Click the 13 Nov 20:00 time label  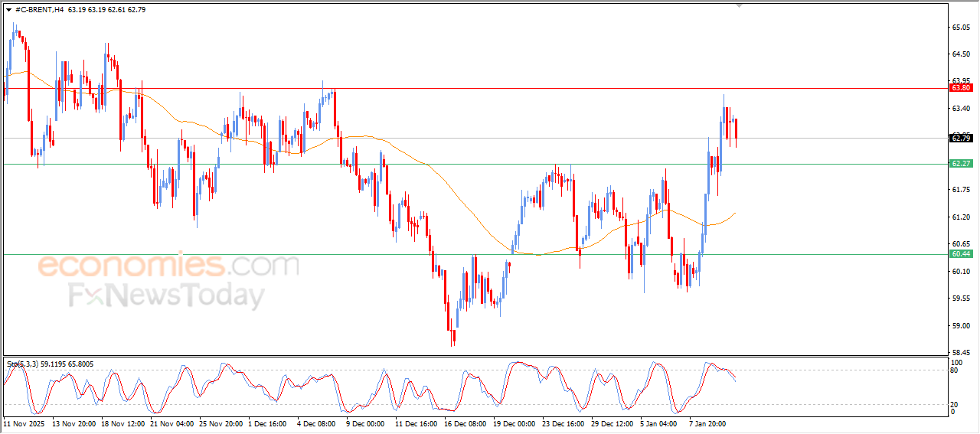75,423
